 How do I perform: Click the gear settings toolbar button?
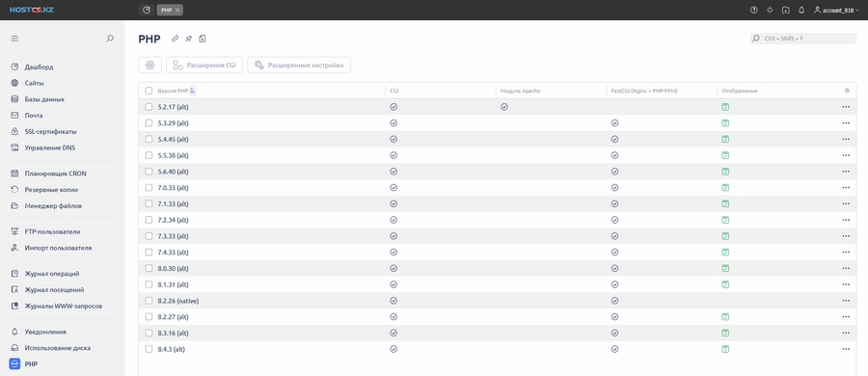click(x=149, y=65)
